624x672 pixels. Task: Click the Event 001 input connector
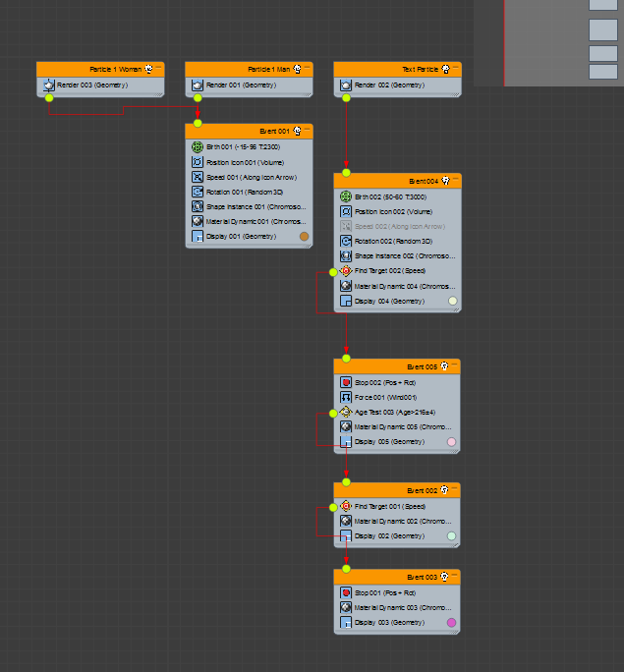[x=198, y=124]
